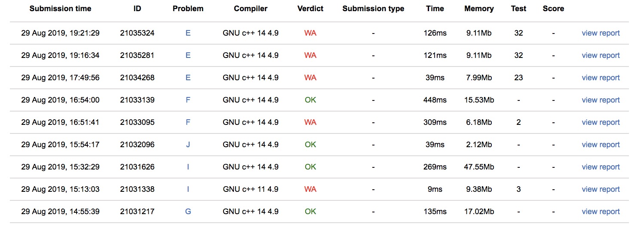Open view report for submission 21033095
The height and width of the screenshot is (230, 644).
(x=600, y=122)
